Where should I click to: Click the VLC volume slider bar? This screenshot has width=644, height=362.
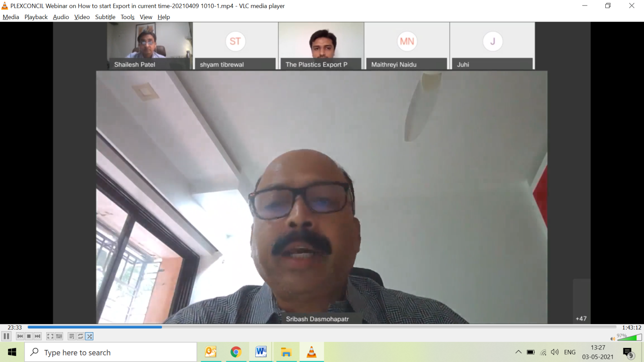(629, 338)
